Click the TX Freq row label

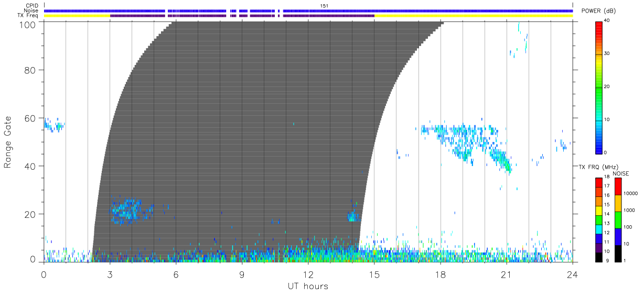pyautogui.click(x=28, y=15)
